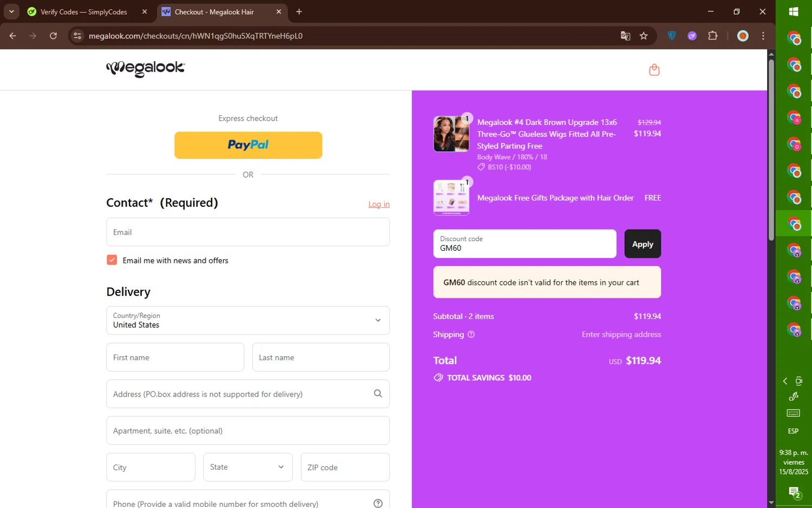The height and width of the screenshot is (508, 812).
Task: Click the browser back arrow
Action: [x=13, y=36]
